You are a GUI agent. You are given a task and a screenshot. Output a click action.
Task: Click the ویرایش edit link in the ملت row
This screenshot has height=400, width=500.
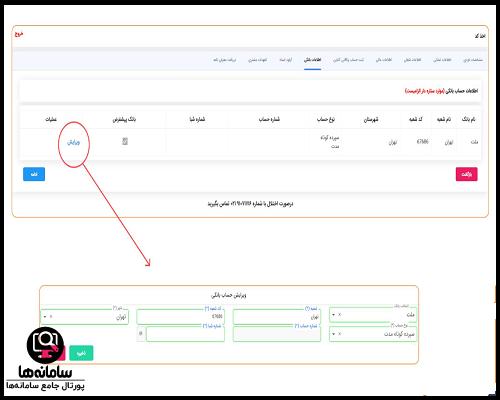tap(73, 142)
